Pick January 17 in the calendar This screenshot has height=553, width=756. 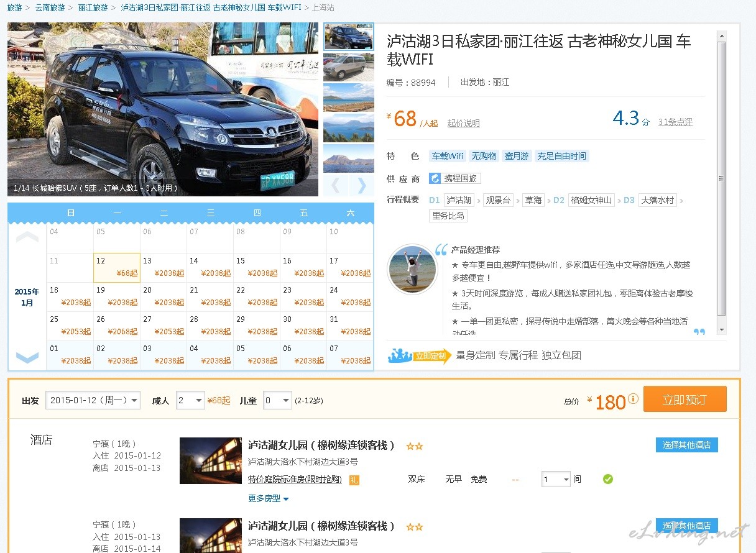click(x=350, y=268)
